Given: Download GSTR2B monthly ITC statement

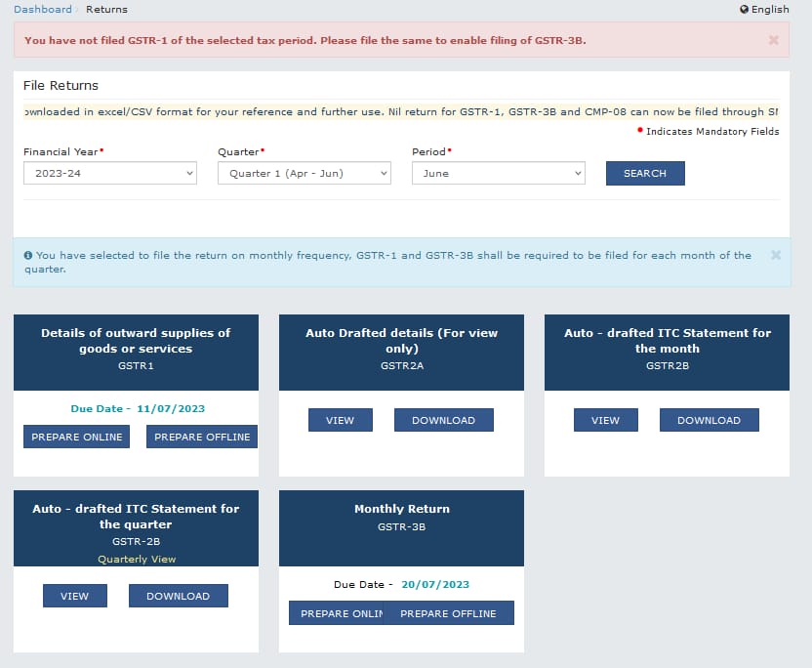Looking at the screenshot, I should tap(709, 420).
